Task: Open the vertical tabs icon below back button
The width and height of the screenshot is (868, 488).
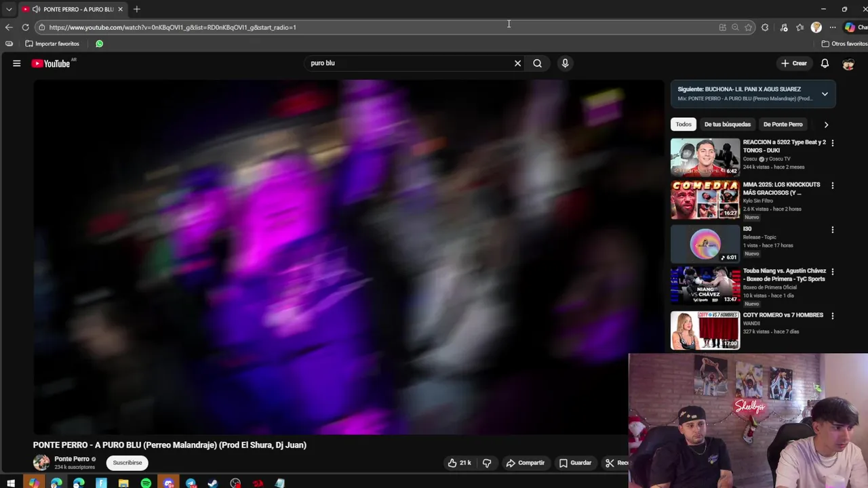Action: pos(9,43)
